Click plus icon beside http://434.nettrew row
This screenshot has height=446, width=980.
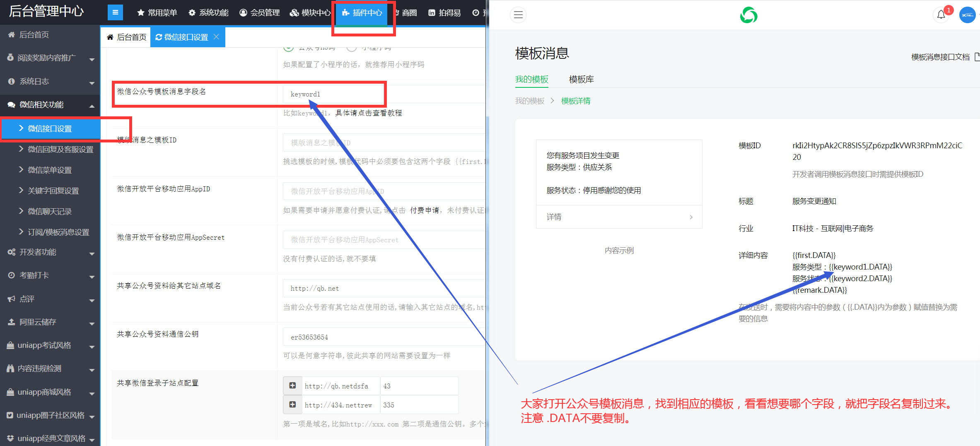(292, 405)
